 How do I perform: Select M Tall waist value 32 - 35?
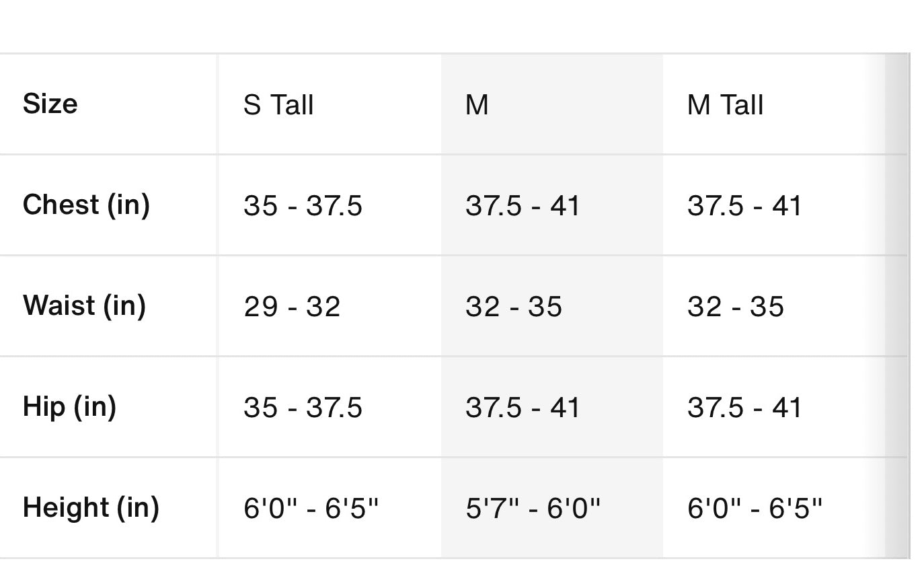point(736,307)
